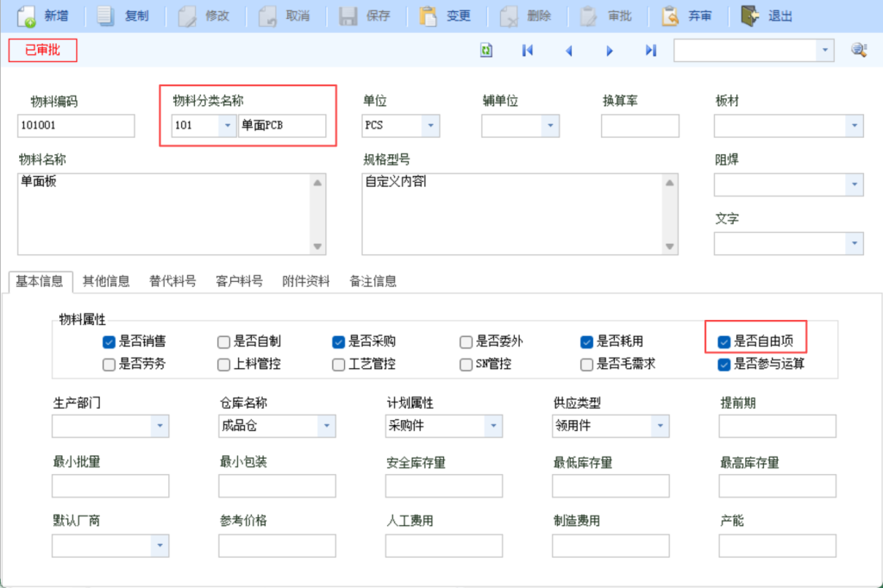883x588 pixels.
Task: Jump to last record arrow
Action: point(650,51)
